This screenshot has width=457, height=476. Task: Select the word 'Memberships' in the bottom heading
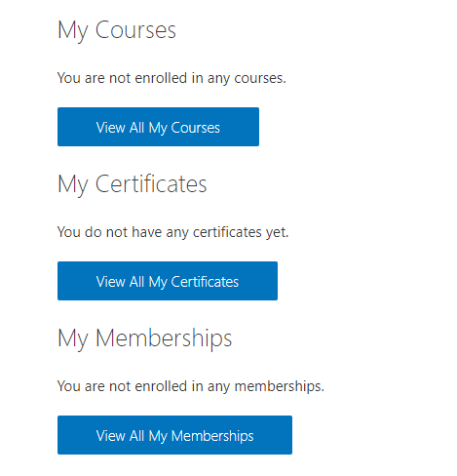pos(164,338)
